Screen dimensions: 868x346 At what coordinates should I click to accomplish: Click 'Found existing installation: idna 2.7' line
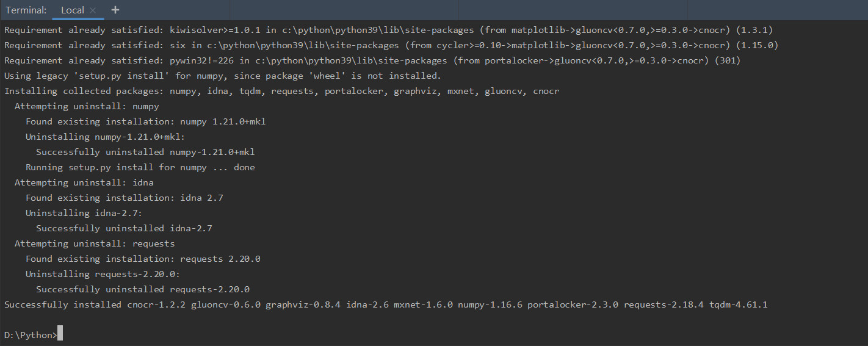pyautogui.click(x=121, y=198)
